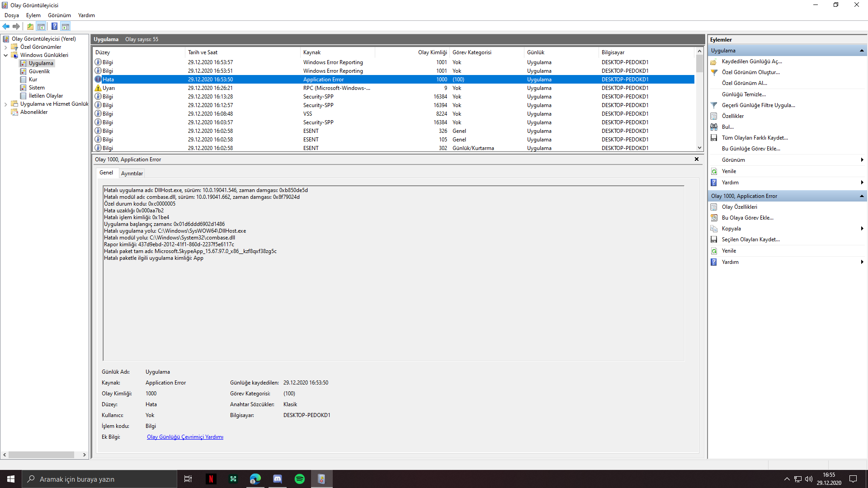Click Günlüğü Temizle... action
Viewport: 868px width, 488px height.
(744, 94)
